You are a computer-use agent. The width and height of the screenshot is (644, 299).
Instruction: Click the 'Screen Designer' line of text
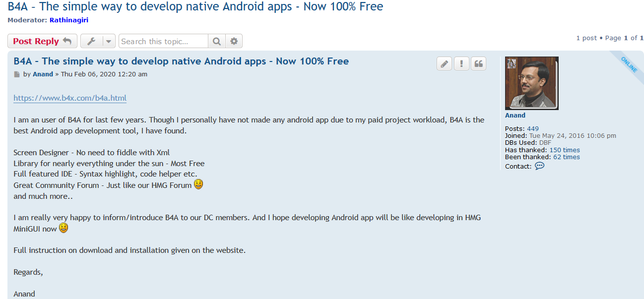click(x=92, y=153)
